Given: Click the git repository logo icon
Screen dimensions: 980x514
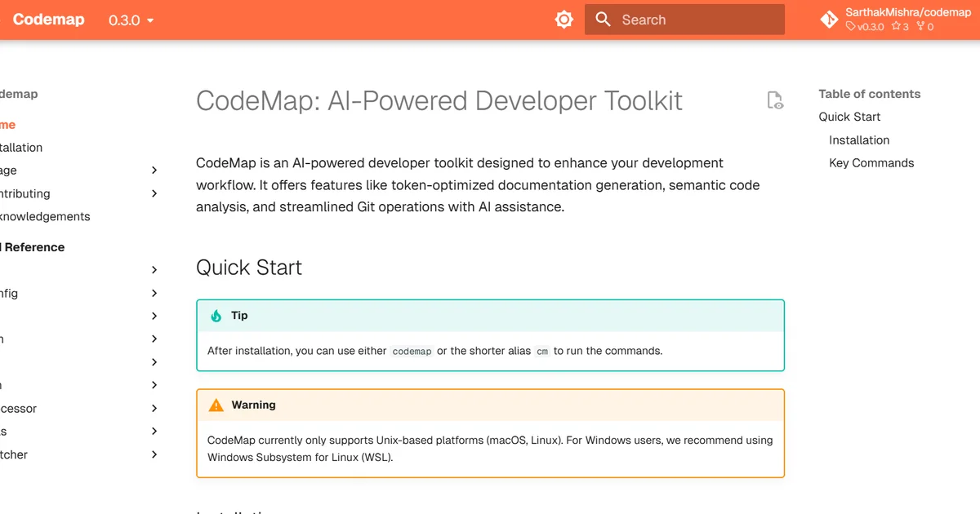Looking at the screenshot, I should pyautogui.click(x=829, y=20).
